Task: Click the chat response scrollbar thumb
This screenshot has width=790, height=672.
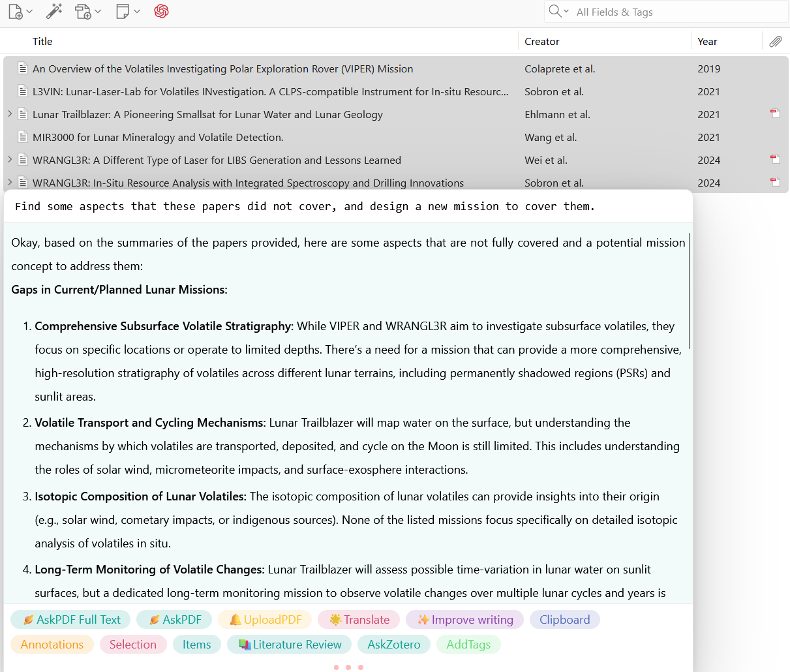Action: [x=690, y=290]
